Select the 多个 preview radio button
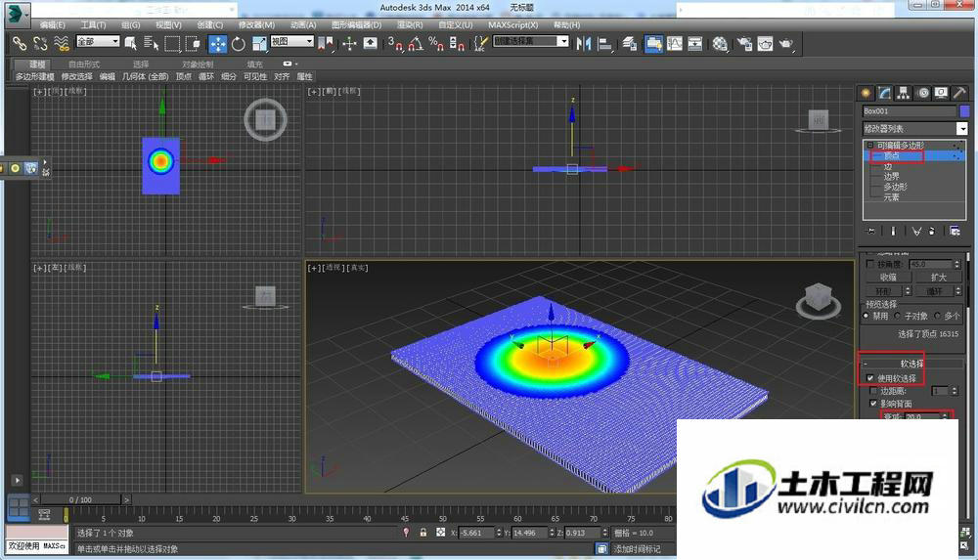The image size is (978, 560). point(938,317)
